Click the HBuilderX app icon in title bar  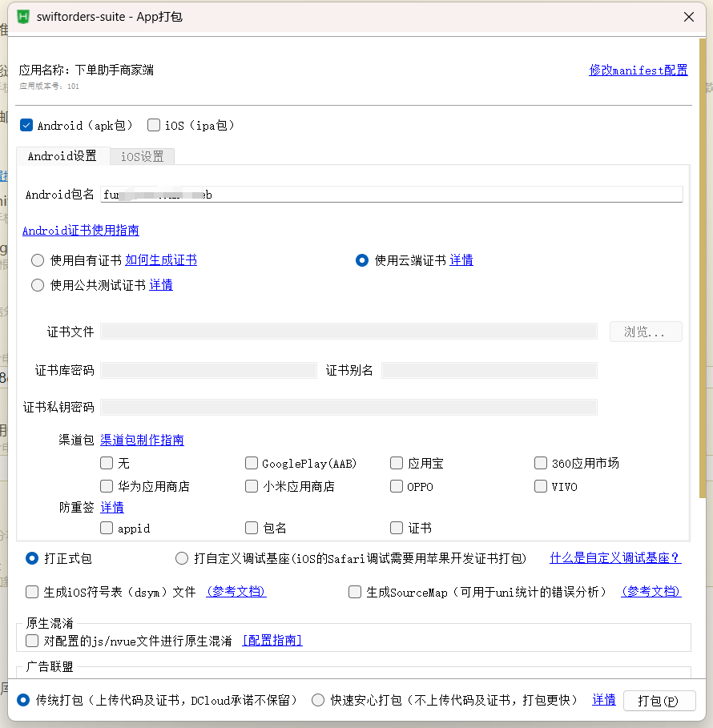23,16
